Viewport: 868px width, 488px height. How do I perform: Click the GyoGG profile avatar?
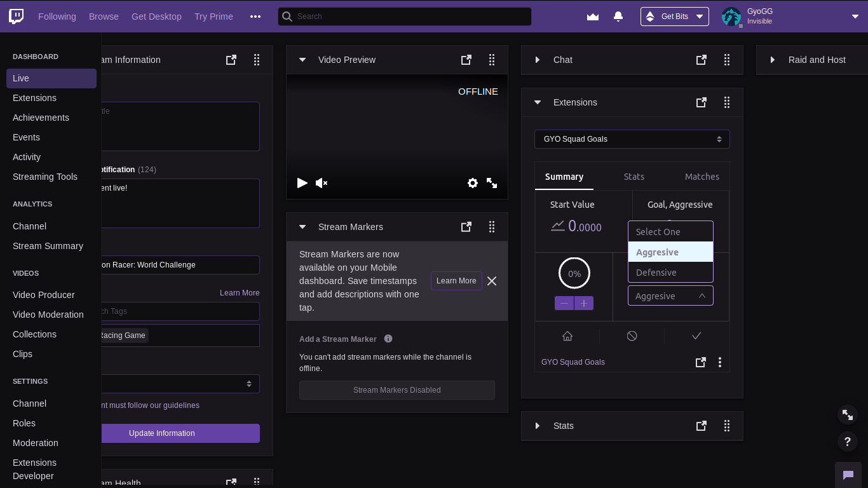[731, 17]
